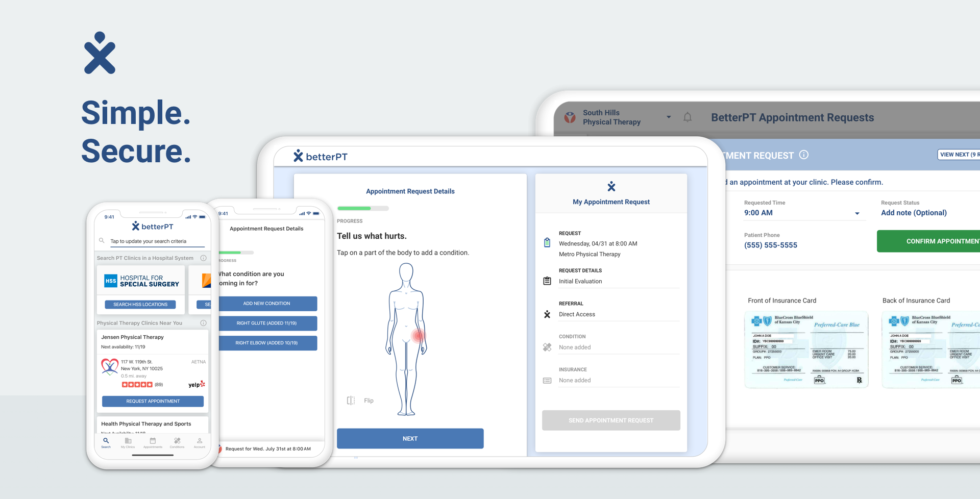Click the Confirm Appointment button
Screen dimensions: 980x499
point(928,241)
